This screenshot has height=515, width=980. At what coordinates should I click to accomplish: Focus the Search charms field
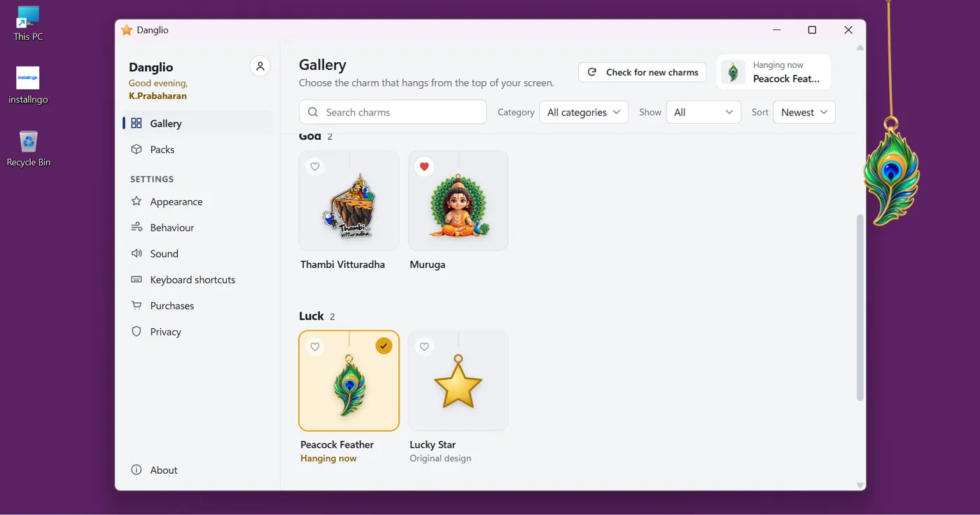393,112
